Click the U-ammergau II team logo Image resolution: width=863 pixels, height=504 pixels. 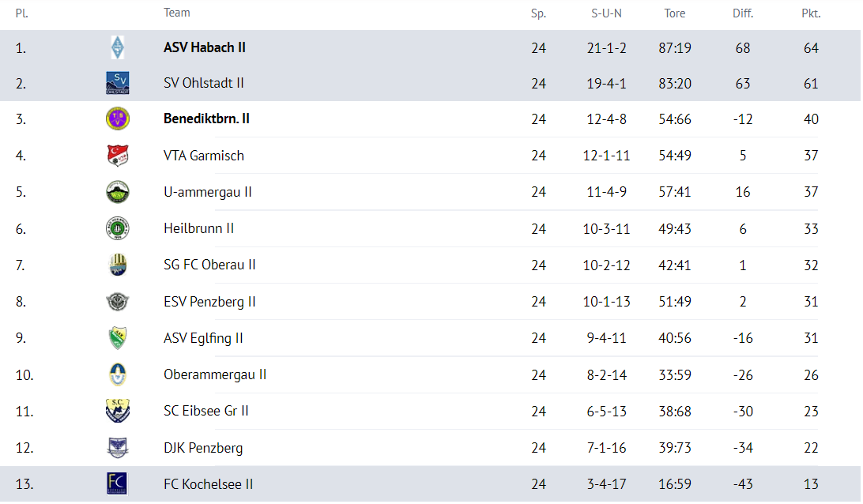118,192
